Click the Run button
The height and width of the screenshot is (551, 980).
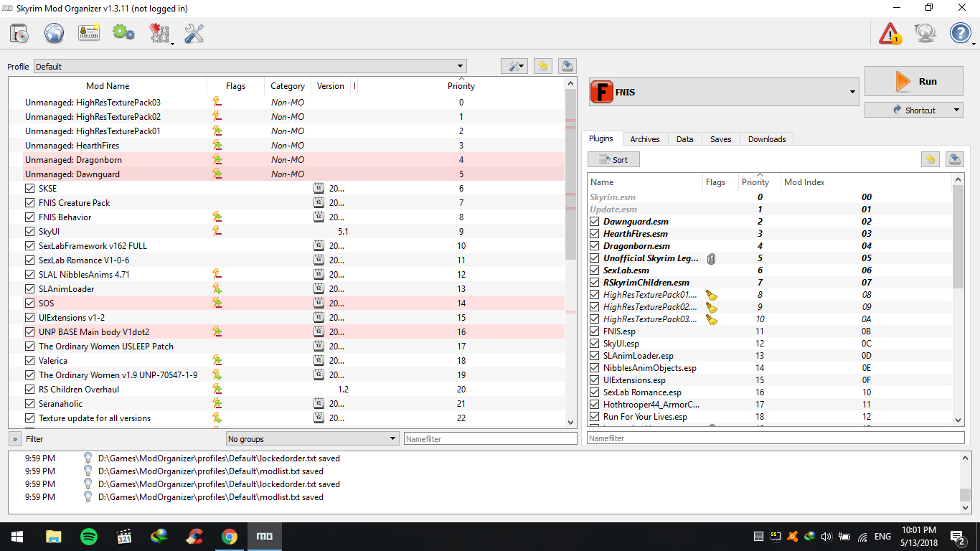pos(913,81)
